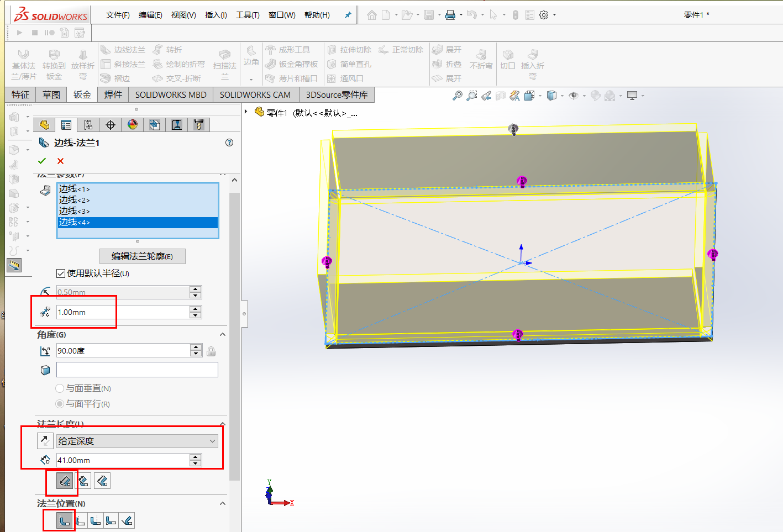Open the Save button dropdown arrow
This screenshot has height=532, width=783.
(x=439, y=15)
